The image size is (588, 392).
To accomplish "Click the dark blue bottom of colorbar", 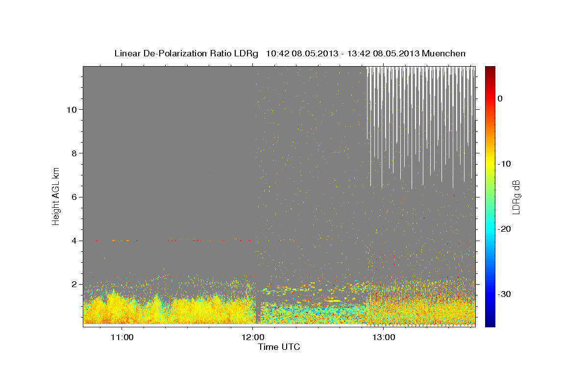I will tap(490, 323).
